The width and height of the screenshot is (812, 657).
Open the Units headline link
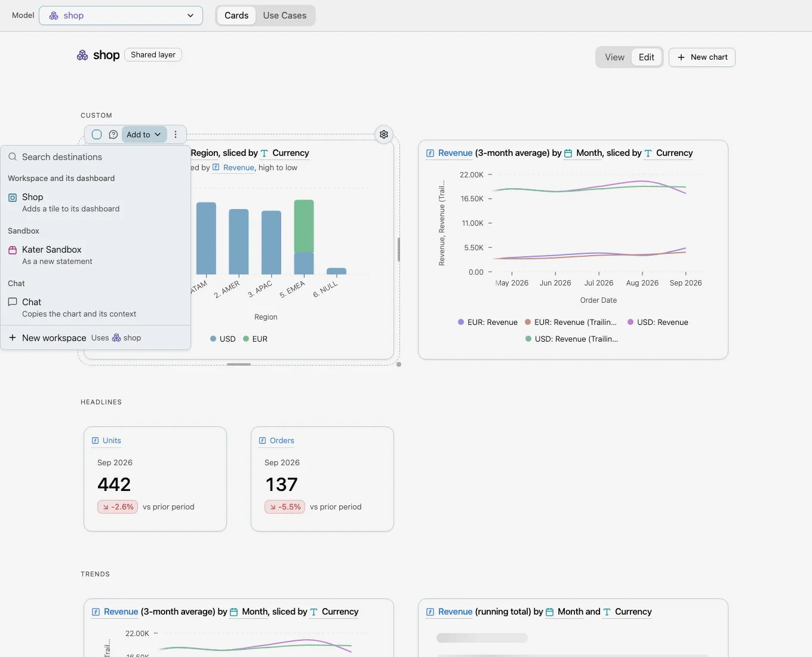112,441
